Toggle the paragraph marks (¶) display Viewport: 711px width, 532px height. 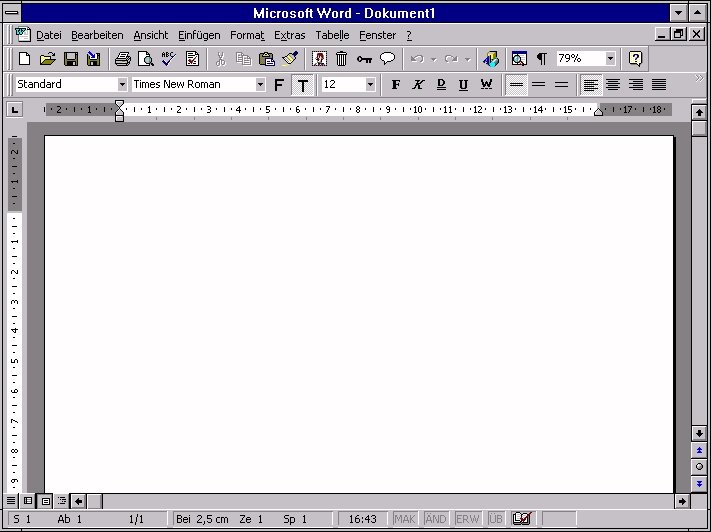(541, 59)
